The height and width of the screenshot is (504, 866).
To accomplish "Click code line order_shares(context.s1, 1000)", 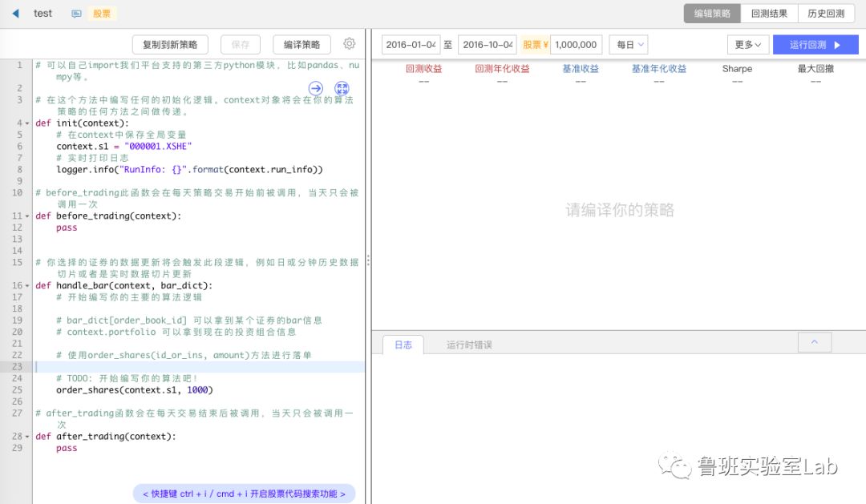I will coord(134,389).
